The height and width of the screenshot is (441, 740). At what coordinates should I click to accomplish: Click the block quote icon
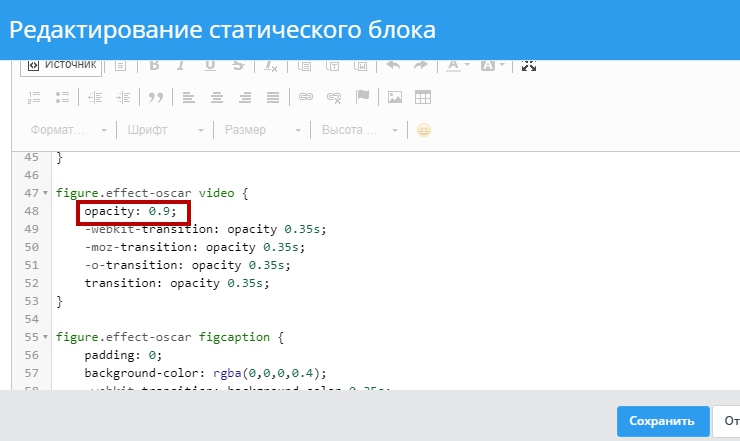pyautogui.click(x=155, y=97)
